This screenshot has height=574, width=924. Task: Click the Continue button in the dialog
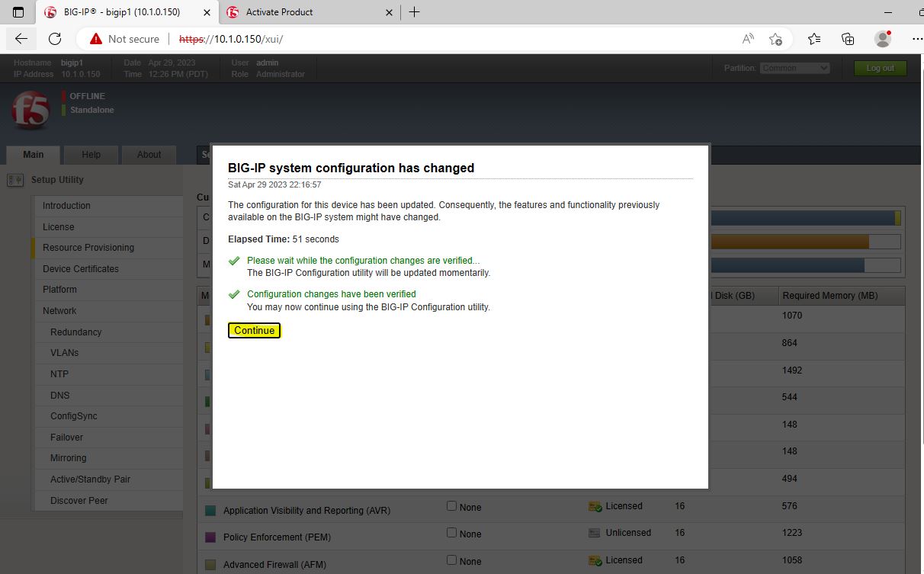tap(254, 330)
